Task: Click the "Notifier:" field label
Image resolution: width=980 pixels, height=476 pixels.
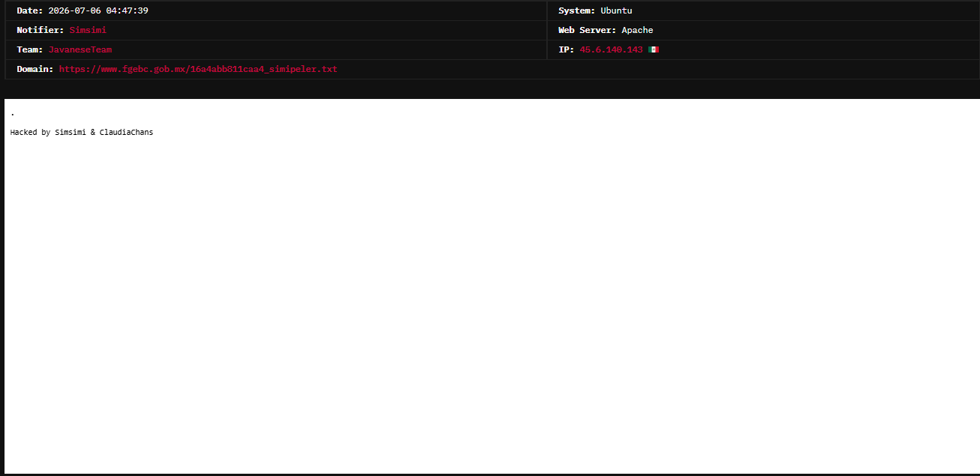Action: [41, 30]
